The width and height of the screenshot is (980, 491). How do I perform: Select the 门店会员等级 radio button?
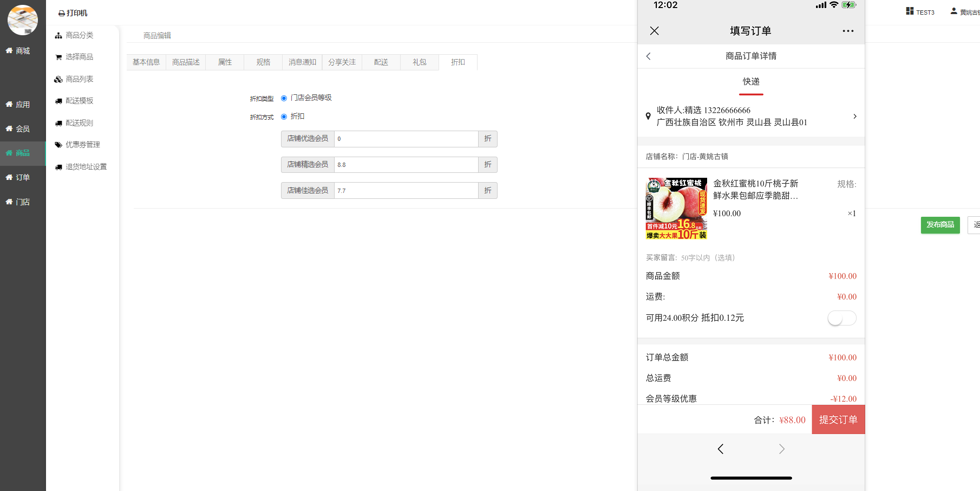[x=284, y=98]
